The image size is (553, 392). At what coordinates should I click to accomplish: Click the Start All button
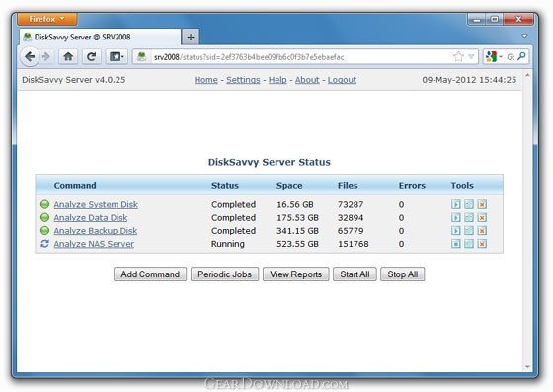pos(355,274)
